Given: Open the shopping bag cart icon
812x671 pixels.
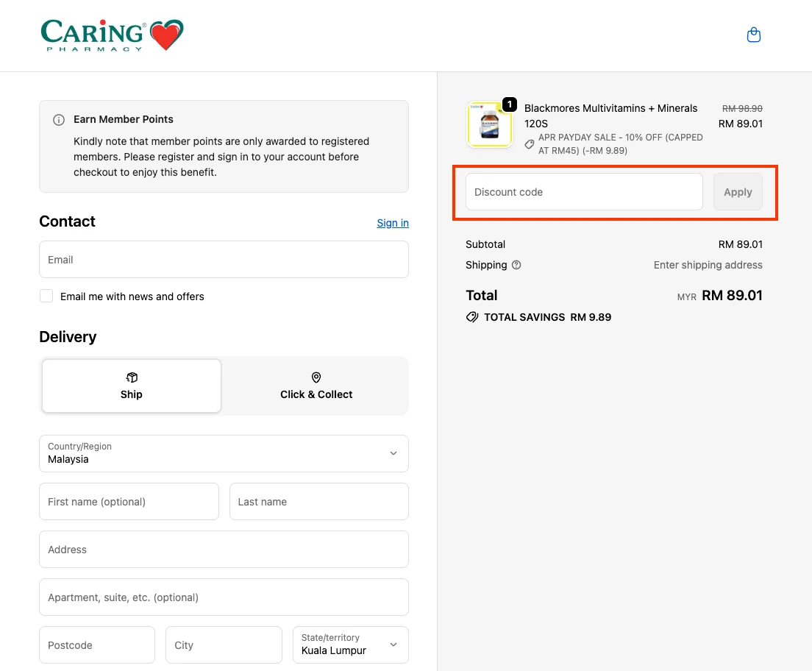Looking at the screenshot, I should point(753,35).
